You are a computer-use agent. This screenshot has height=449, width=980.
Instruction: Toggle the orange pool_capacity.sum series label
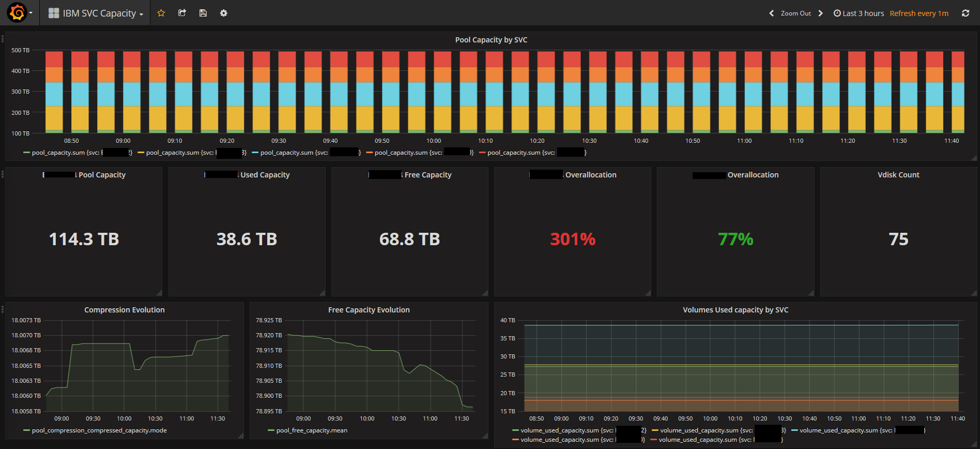click(x=424, y=153)
